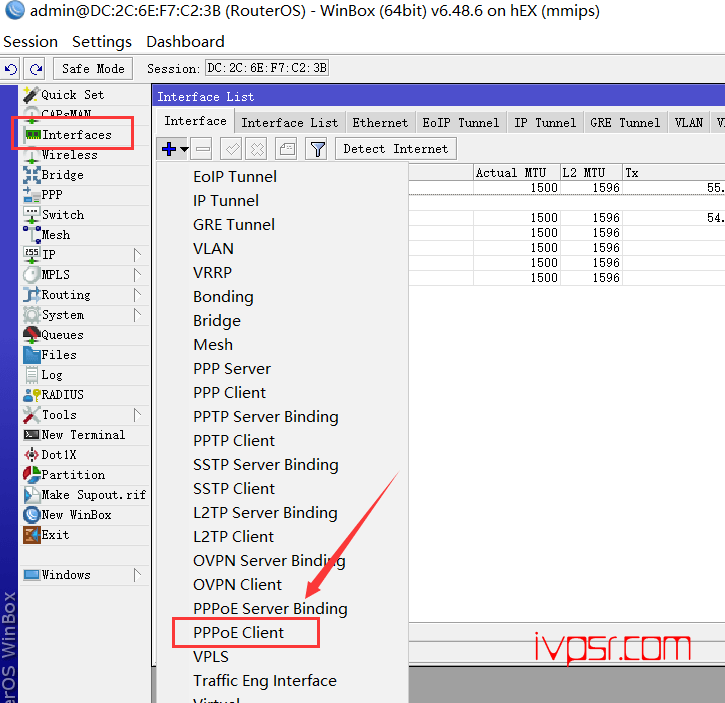
Task: Open the Dashboard menu
Action: click(185, 42)
